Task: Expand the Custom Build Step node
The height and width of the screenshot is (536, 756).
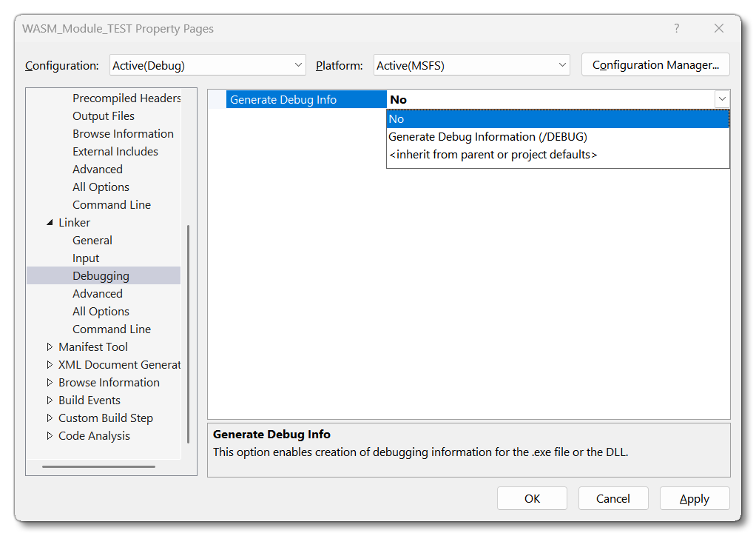Action: 50,418
